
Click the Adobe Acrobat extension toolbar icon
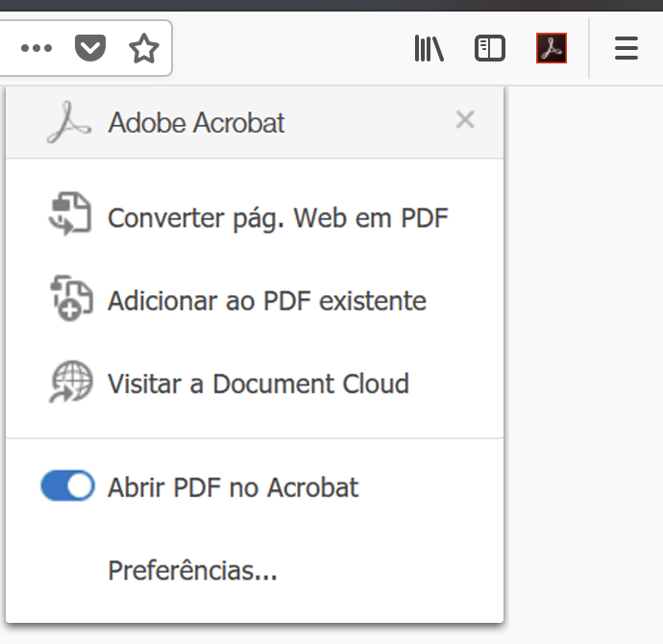[552, 48]
